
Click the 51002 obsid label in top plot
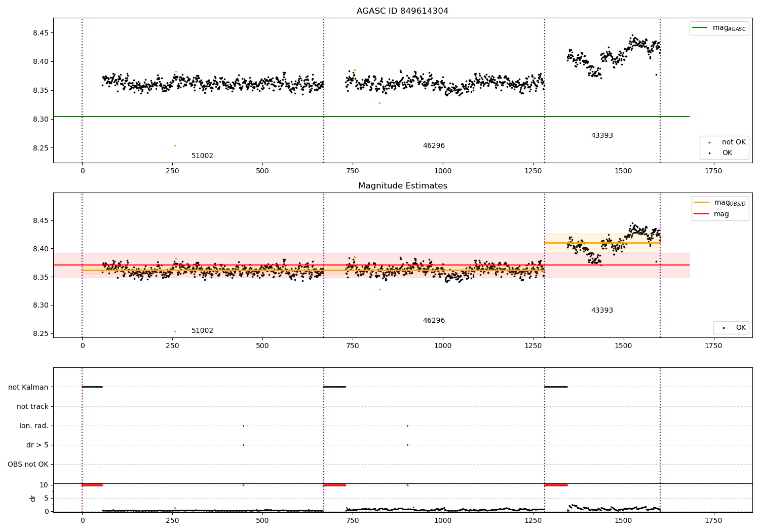(202, 156)
